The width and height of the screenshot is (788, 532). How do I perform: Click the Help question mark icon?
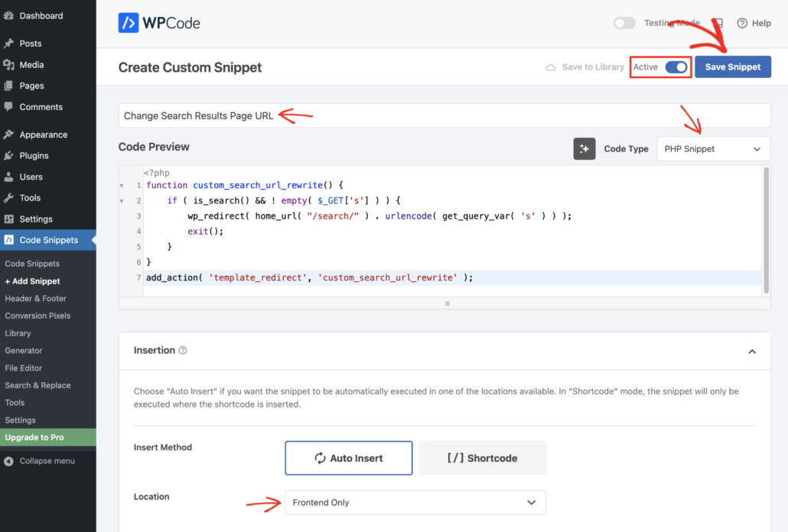click(742, 23)
